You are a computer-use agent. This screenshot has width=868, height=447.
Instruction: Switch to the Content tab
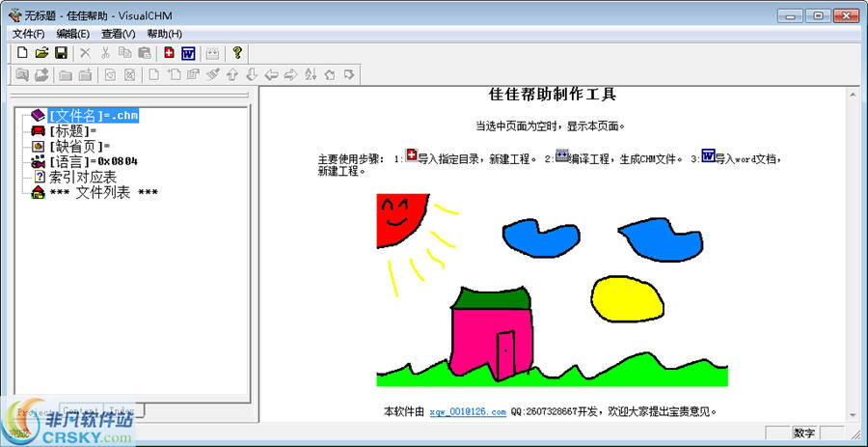(81, 410)
